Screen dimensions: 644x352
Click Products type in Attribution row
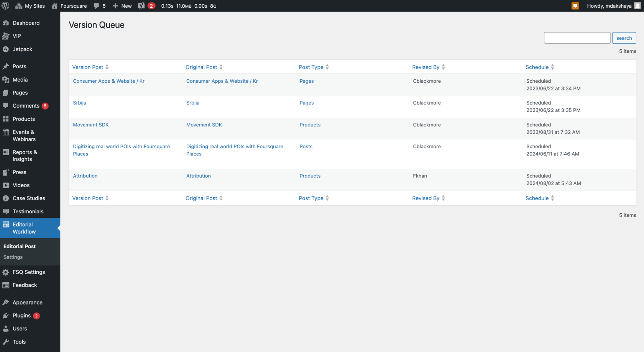310,176
